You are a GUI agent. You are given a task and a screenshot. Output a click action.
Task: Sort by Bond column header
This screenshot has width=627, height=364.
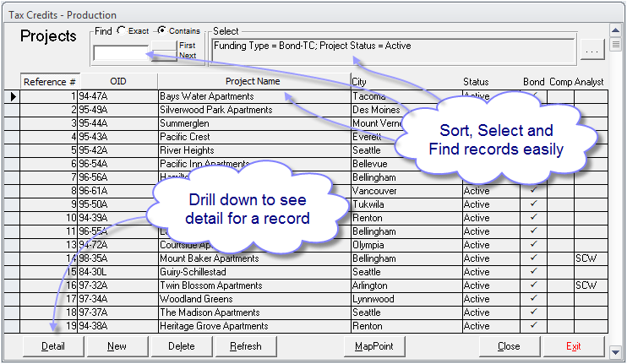tap(534, 82)
